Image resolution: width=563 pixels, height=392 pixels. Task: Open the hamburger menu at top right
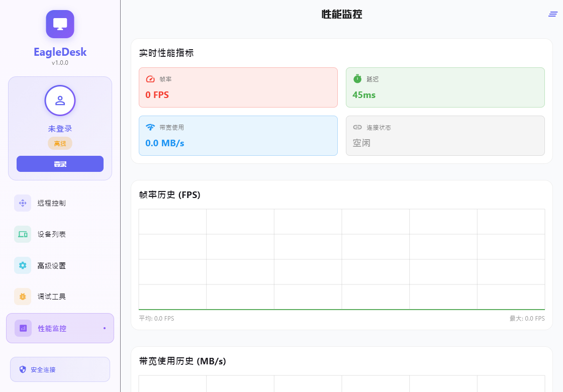pyautogui.click(x=552, y=14)
